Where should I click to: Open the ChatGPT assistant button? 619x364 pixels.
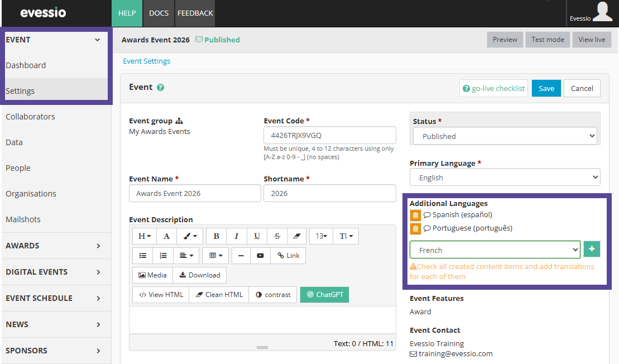(x=324, y=295)
